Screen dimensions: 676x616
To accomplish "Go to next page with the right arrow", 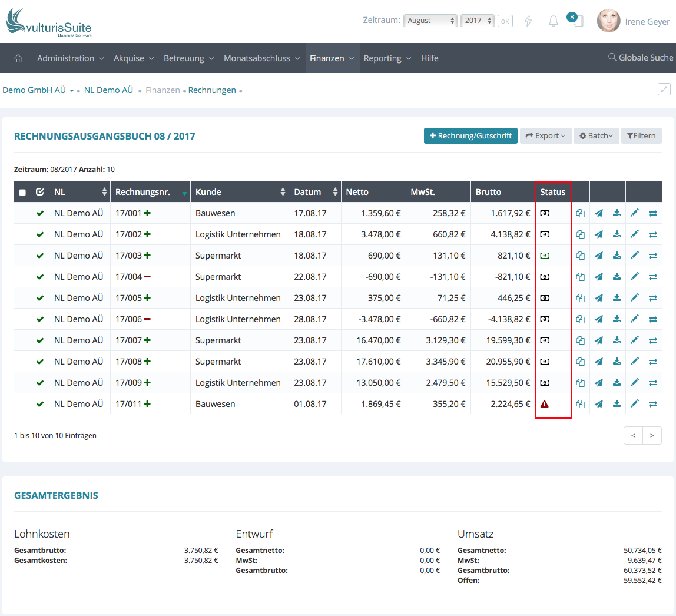I will coord(652,436).
